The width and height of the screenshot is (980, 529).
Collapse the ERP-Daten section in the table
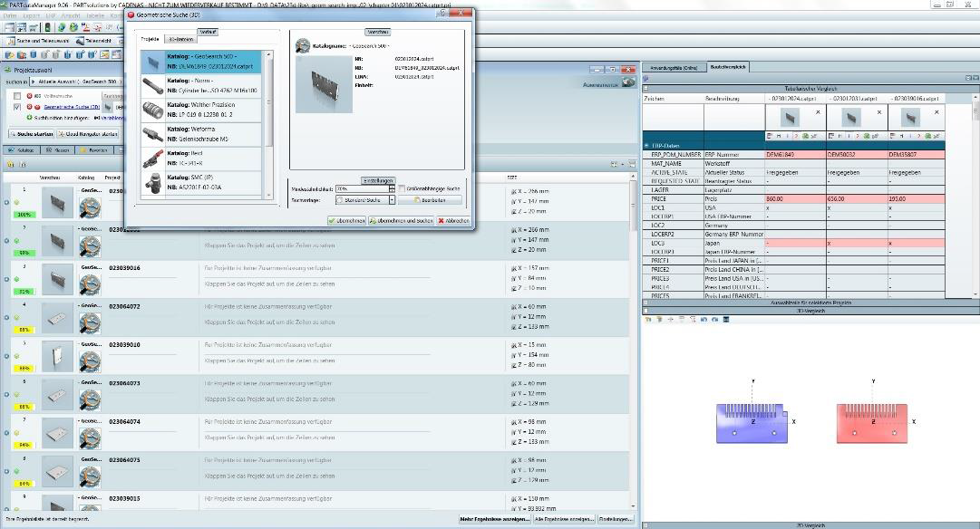(x=647, y=145)
